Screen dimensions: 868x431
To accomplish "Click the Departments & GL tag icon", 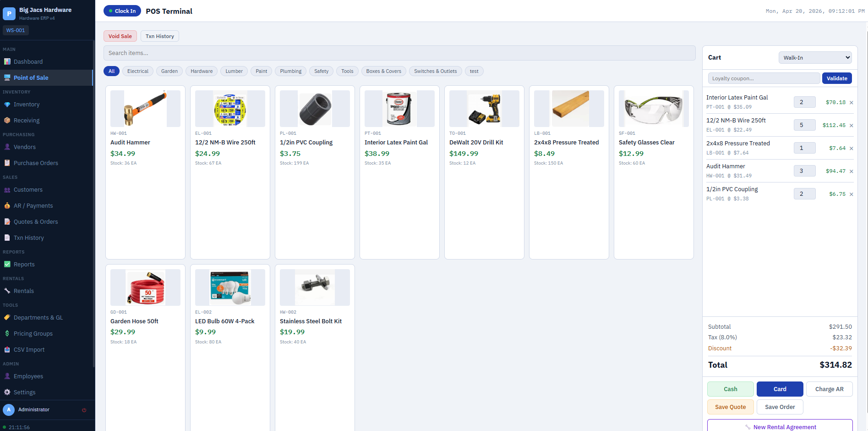I will coord(7,317).
